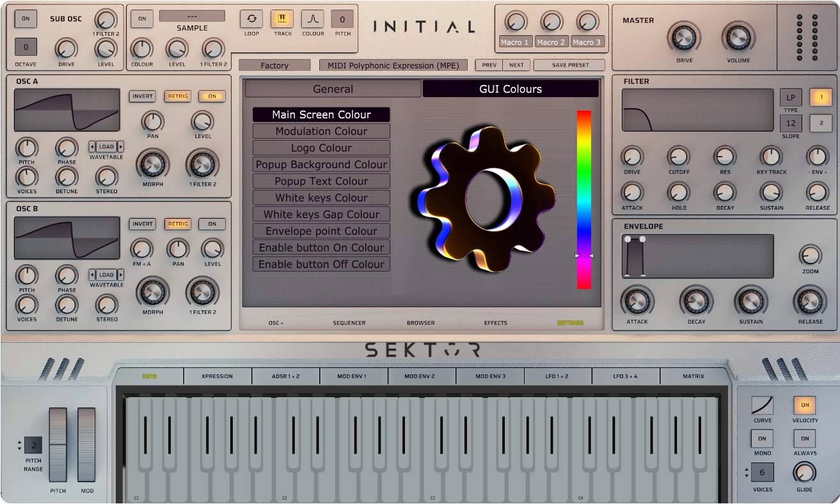Click the Master Drive knob
This screenshot has height=504, width=840.
tap(684, 37)
